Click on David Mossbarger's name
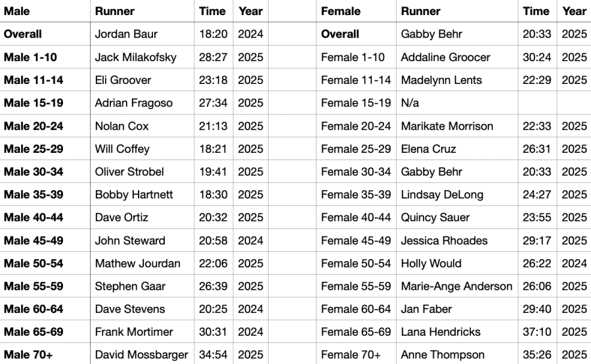 click(x=142, y=355)
